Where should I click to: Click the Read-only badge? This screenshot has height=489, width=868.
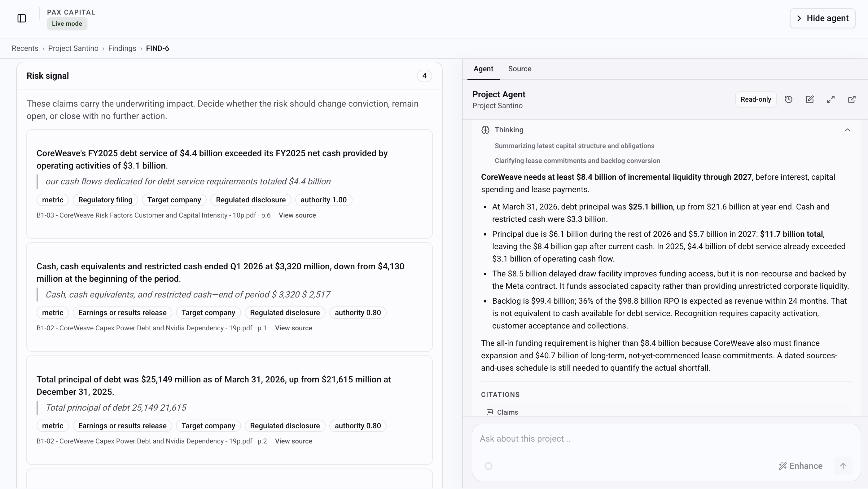pos(756,99)
